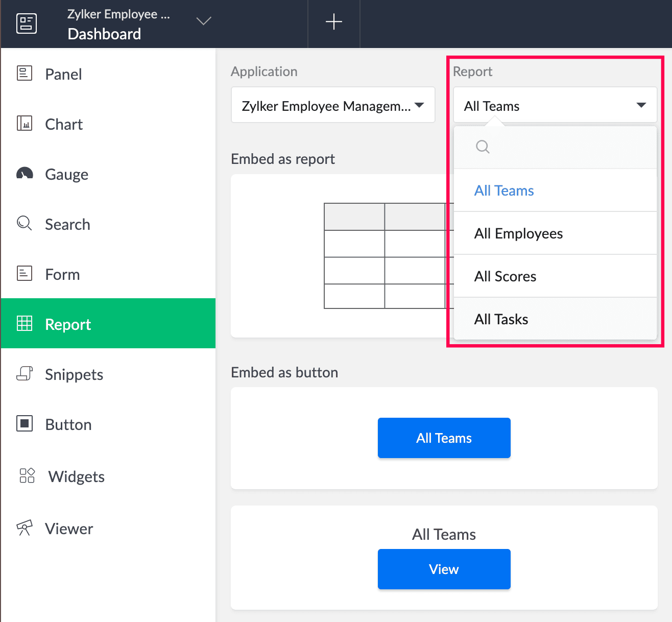Select the Chart element icon
Viewport: 672px width, 622px height.
[25, 124]
